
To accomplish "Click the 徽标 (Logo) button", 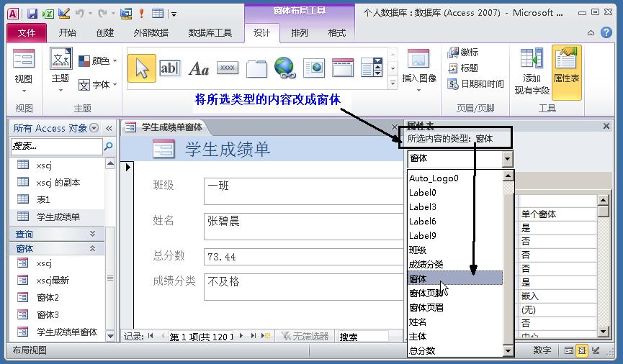I will tap(462, 52).
